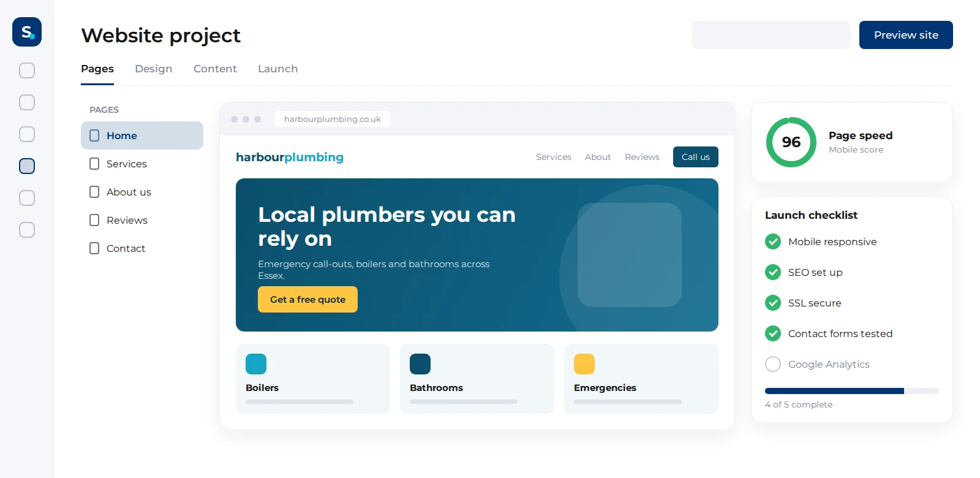Click the hero image placeholder in the preview
This screenshot has height=478, width=980.
(630, 255)
